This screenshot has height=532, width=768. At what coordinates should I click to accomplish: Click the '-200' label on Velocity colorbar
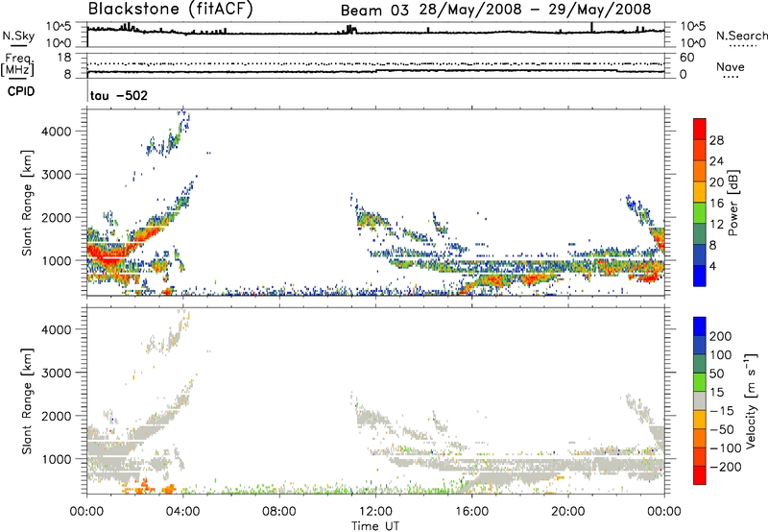[x=726, y=467]
